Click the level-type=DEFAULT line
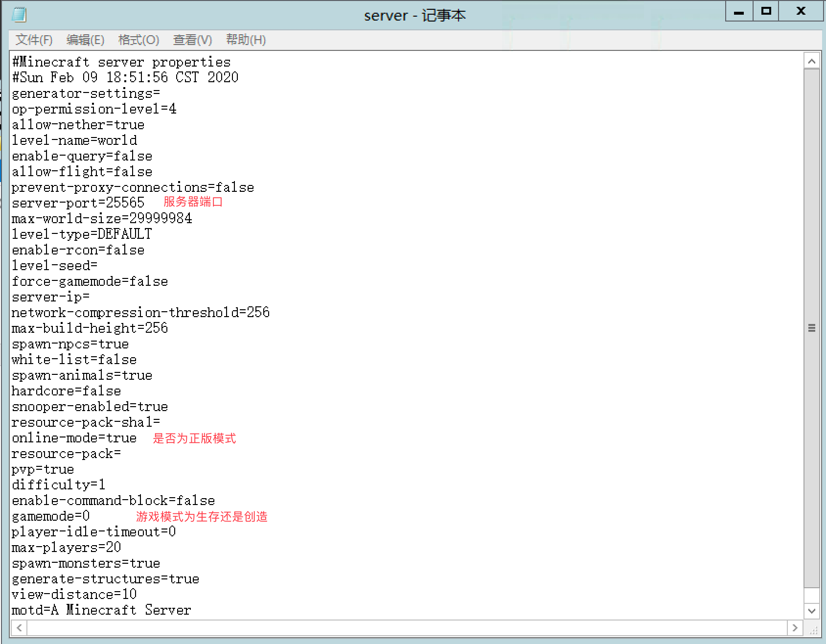 coord(82,234)
